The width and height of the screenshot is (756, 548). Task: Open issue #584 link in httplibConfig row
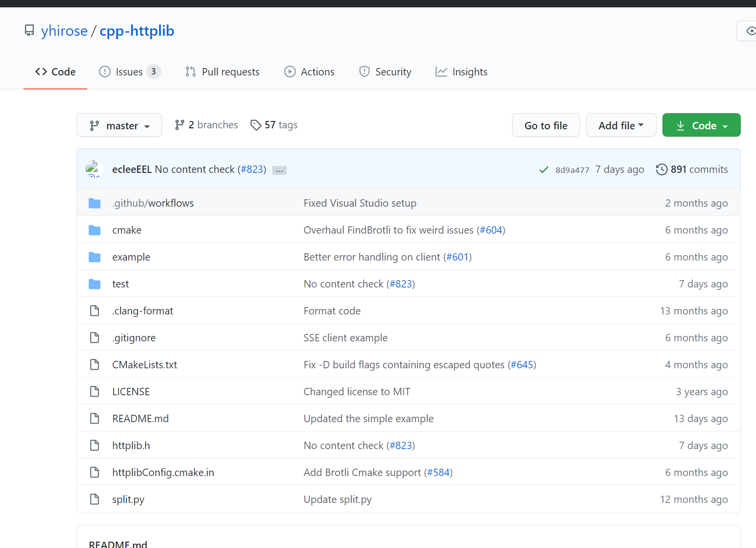point(439,473)
